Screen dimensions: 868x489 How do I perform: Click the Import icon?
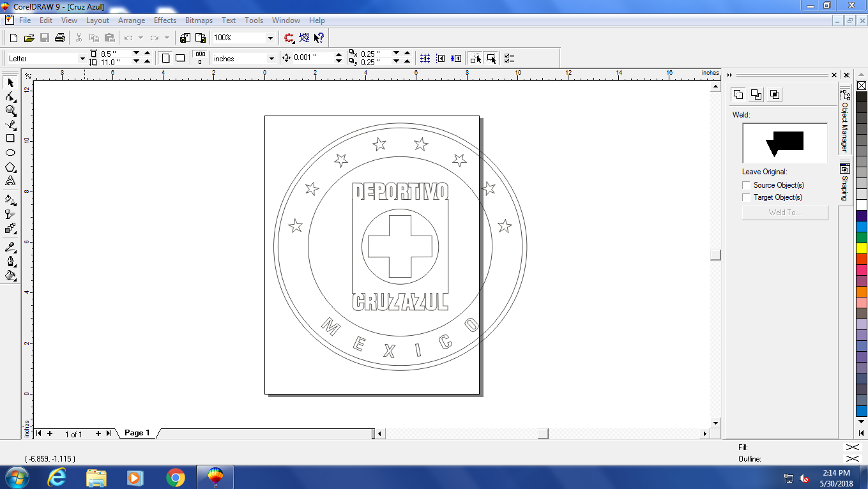[x=185, y=38]
